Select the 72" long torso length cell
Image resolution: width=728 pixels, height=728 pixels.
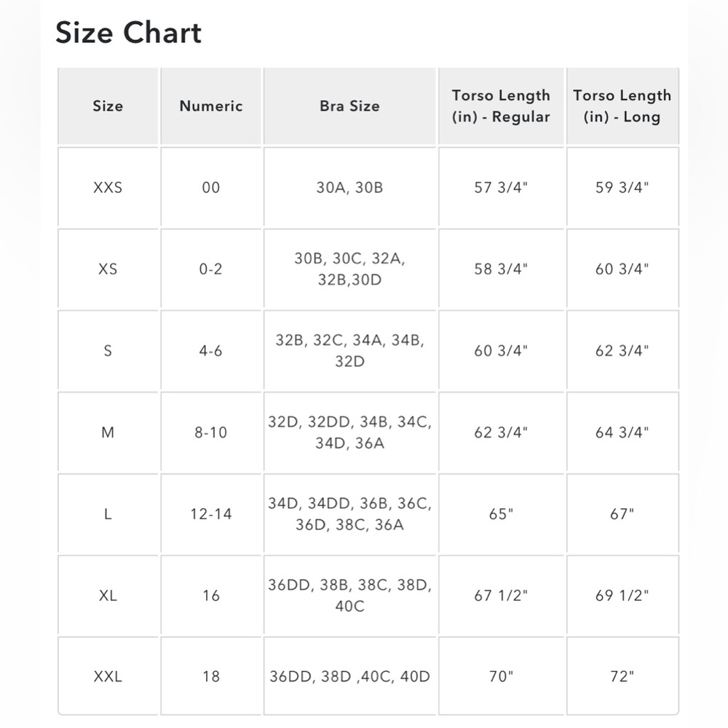622,676
